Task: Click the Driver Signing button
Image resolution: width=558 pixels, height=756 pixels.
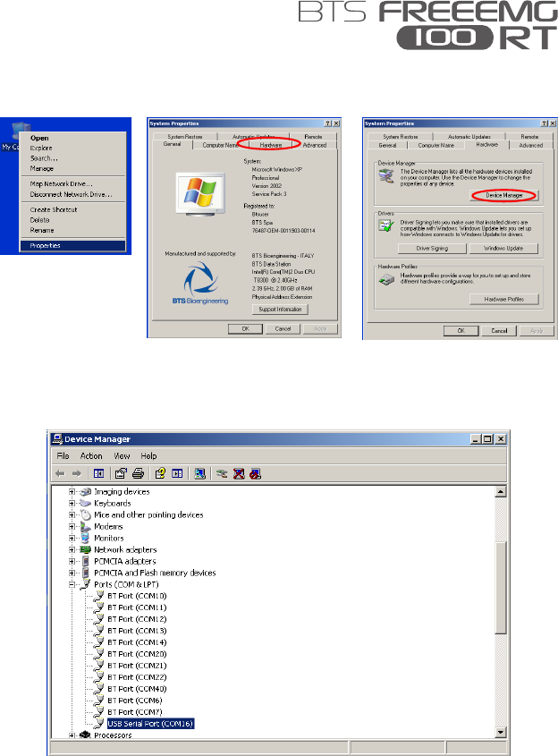Action: click(x=432, y=249)
